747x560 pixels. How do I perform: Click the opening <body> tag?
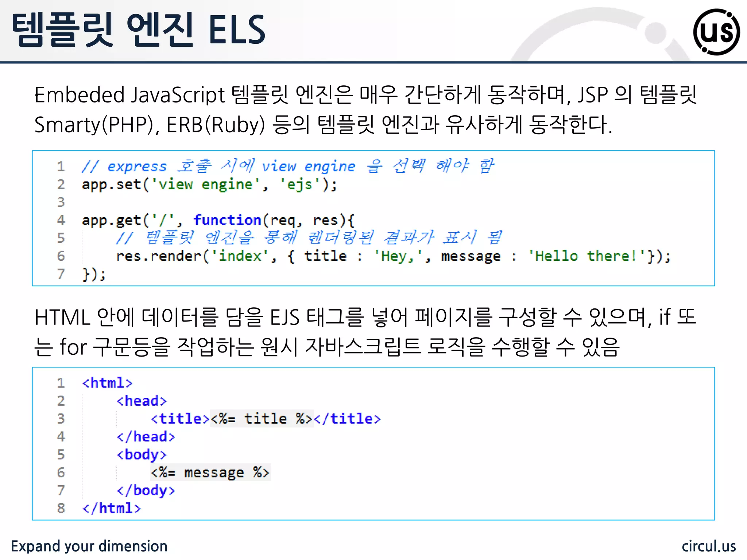142,455
